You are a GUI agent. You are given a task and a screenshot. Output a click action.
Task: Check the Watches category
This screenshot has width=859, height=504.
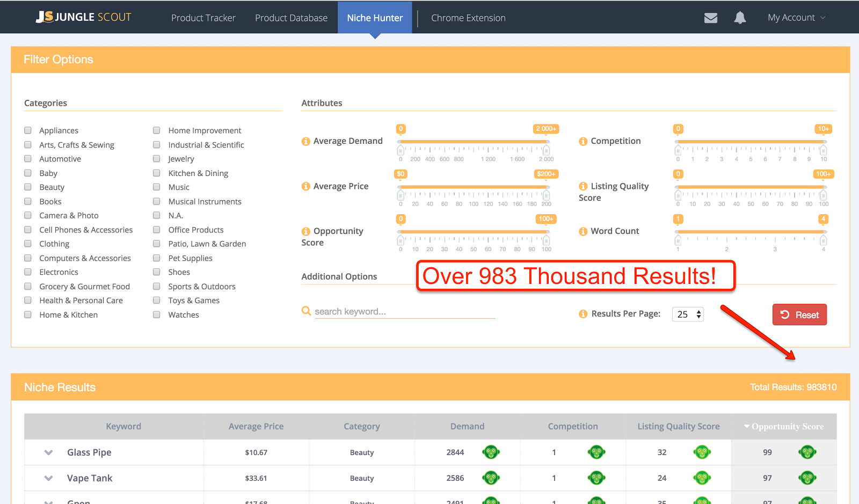pos(157,315)
